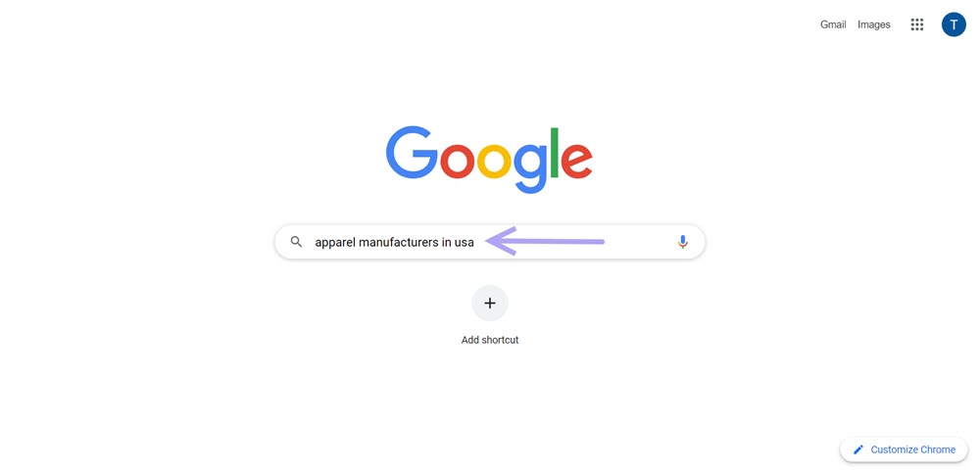The height and width of the screenshot is (474, 980).
Task: Click the yellow letter o in logo
Action: [495, 161]
